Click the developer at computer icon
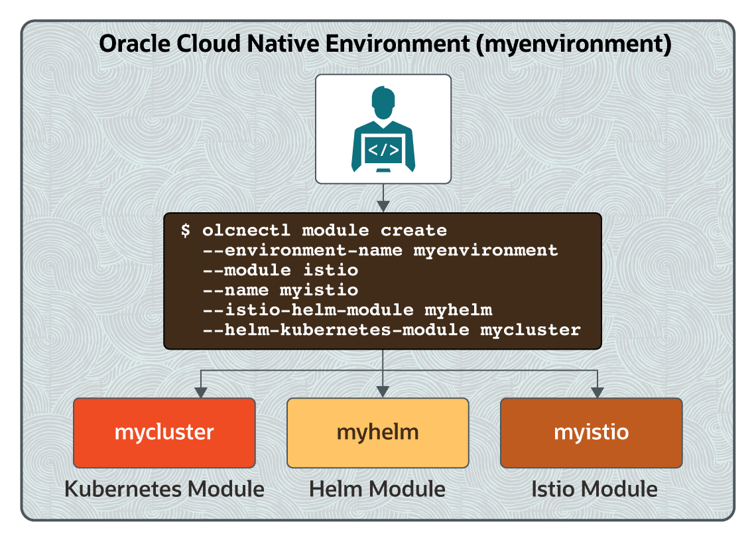This screenshot has height=540, width=756. point(383,129)
